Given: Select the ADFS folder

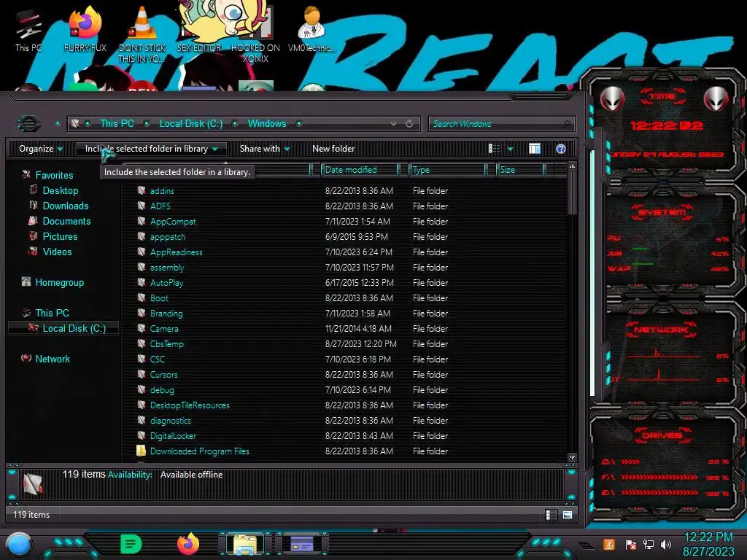Looking at the screenshot, I should click(160, 206).
